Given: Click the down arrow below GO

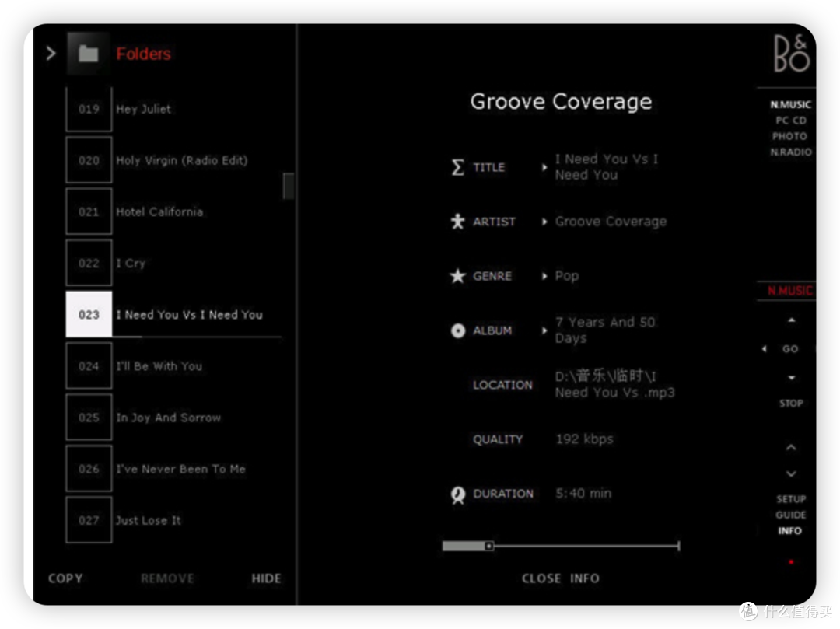Looking at the screenshot, I should (791, 377).
